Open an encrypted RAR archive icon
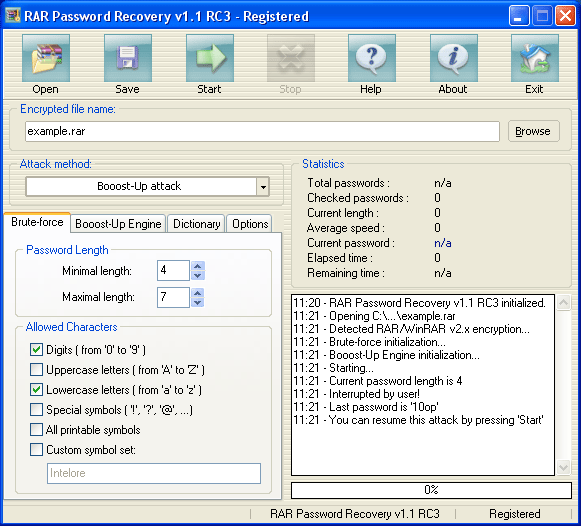 (x=46, y=58)
